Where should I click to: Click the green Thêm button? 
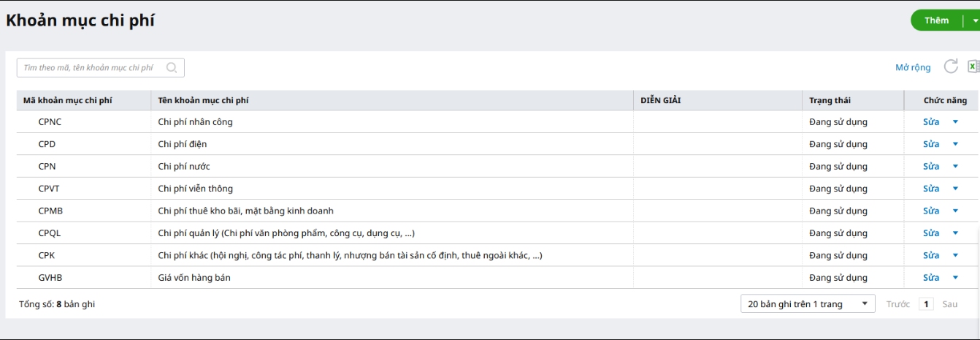coord(936,20)
